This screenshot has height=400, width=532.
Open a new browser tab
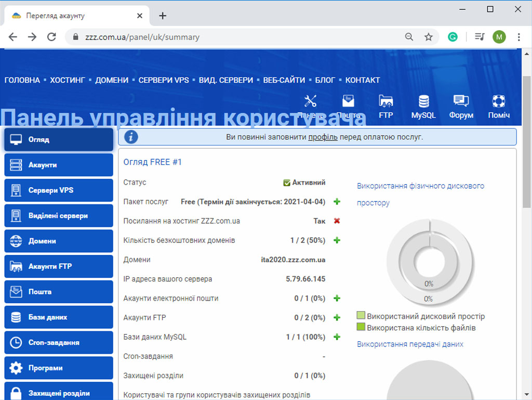163,16
